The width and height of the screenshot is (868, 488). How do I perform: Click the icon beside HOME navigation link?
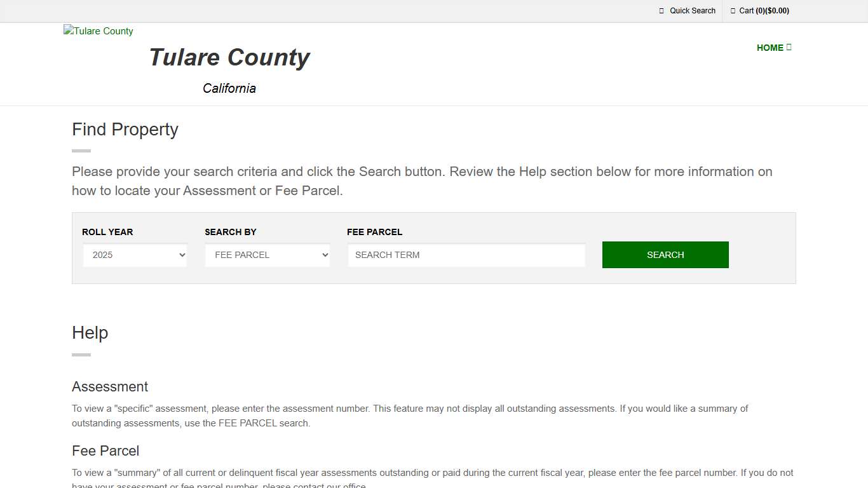(789, 47)
